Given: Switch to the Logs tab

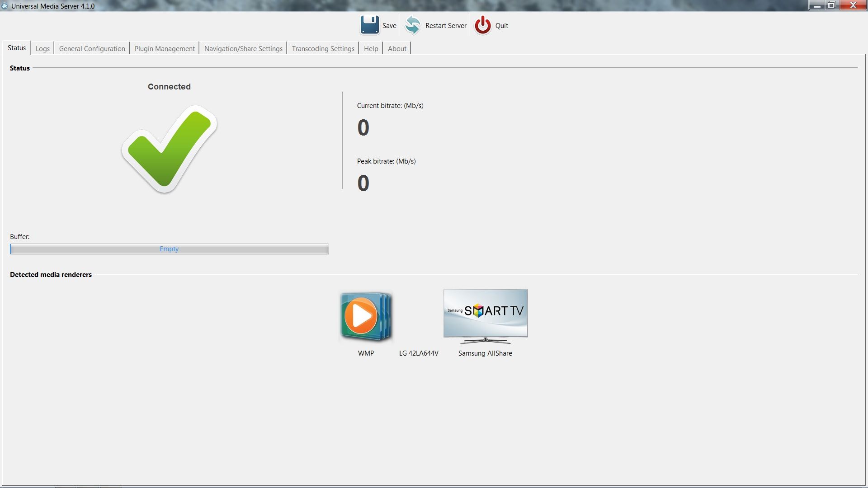Looking at the screenshot, I should point(42,48).
